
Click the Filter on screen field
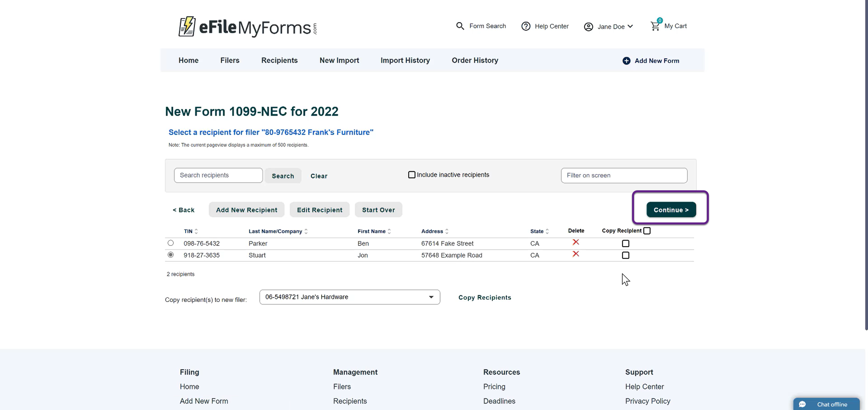(624, 175)
